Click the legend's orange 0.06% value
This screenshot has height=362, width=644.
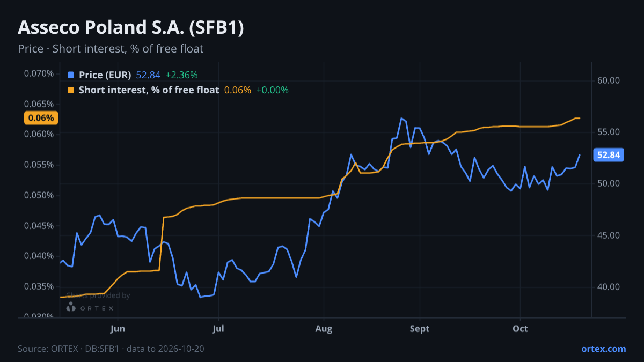238,90
